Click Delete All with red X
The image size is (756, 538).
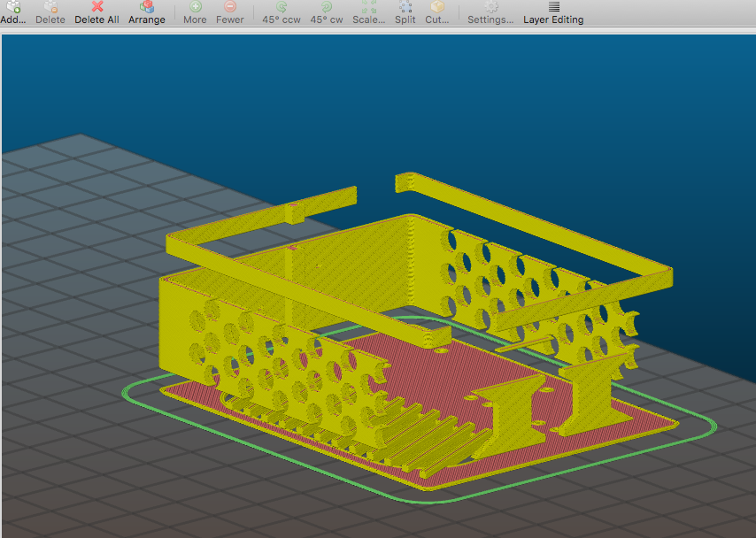pos(96,12)
